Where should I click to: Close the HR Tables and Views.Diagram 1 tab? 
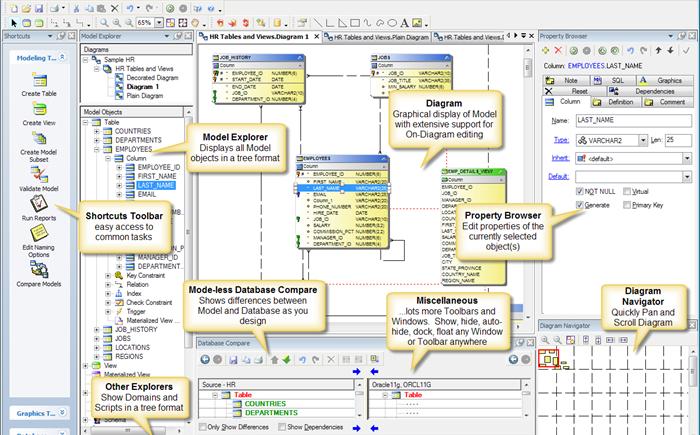[317, 37]
